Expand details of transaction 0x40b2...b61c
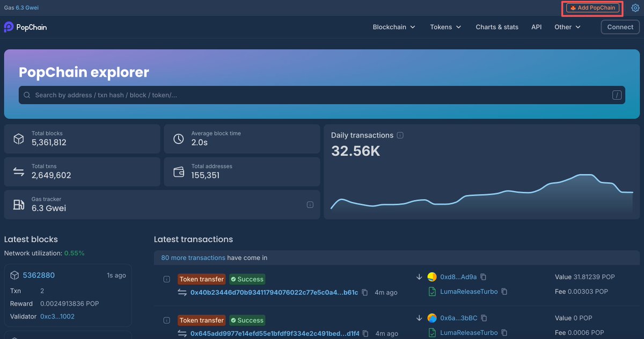This screenshot has height=339, width=644. point(166,279)
